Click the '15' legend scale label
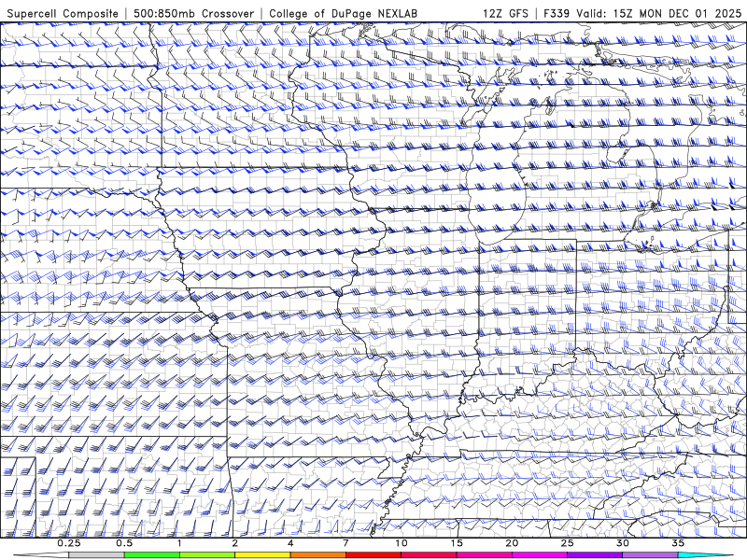This screenshot has height=560, width=747. 457,543
